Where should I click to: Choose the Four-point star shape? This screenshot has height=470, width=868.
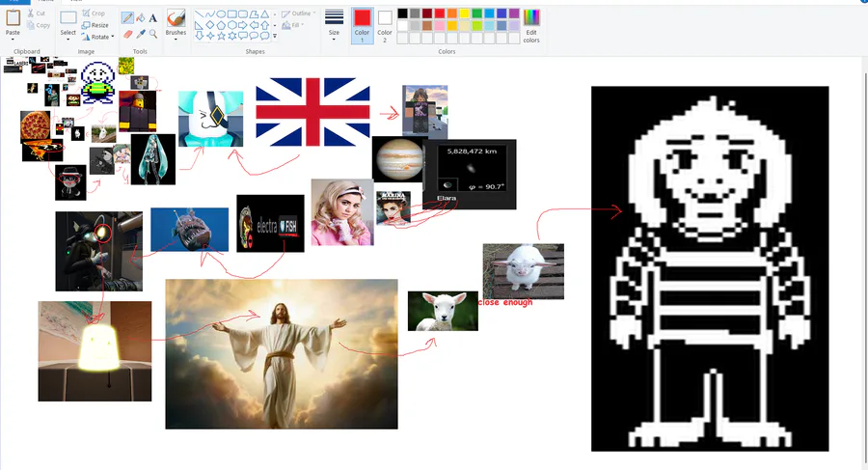click(x=210, y=36)
